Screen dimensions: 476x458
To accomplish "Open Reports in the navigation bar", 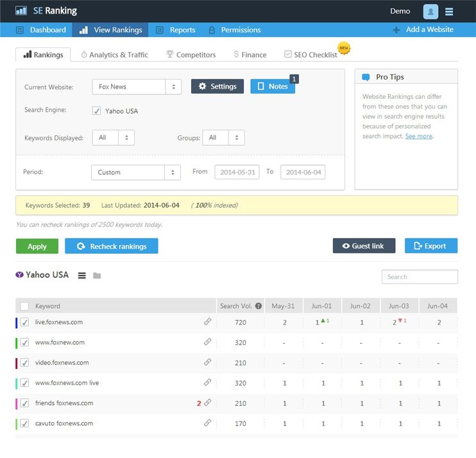I will coord(176,30).
